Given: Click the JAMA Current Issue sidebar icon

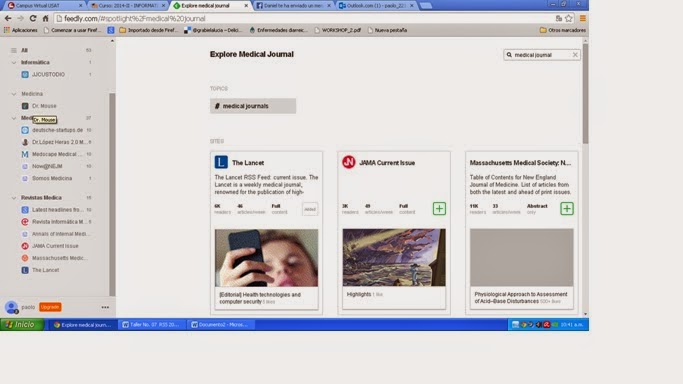Looking at the screenshot, I should pos(25,246).
